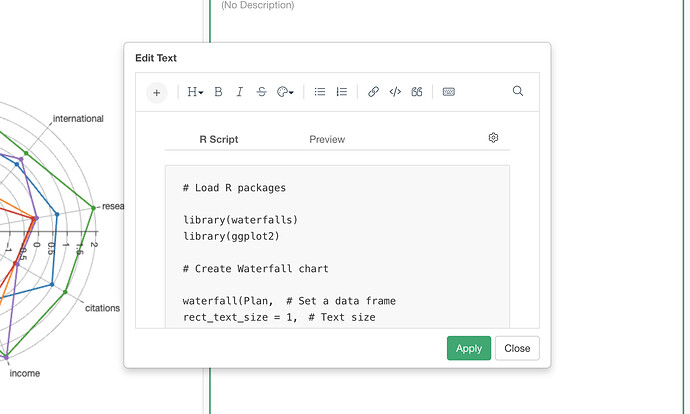Insert a bulleted list
This screenshot has height=414, width=690.
320,92
